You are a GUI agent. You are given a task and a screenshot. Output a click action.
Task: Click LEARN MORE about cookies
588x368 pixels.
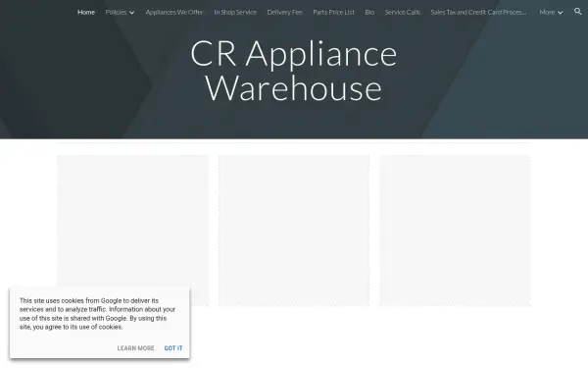coord(135,348)
